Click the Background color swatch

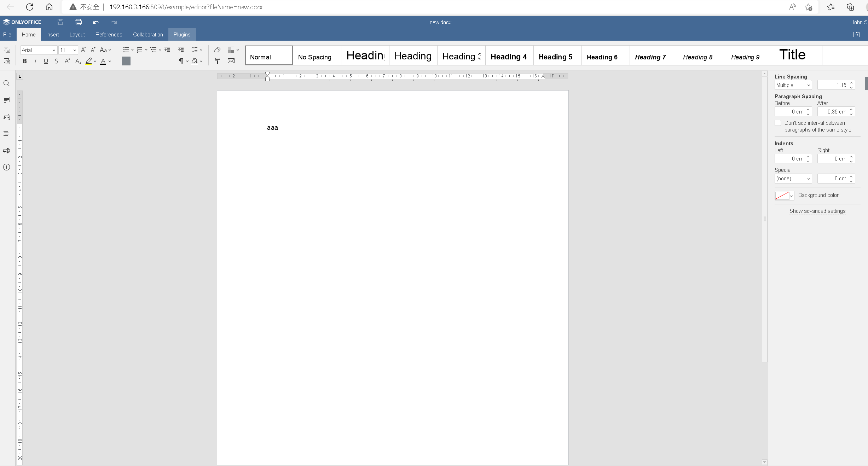pyautogui.click(x=782, y=196)
